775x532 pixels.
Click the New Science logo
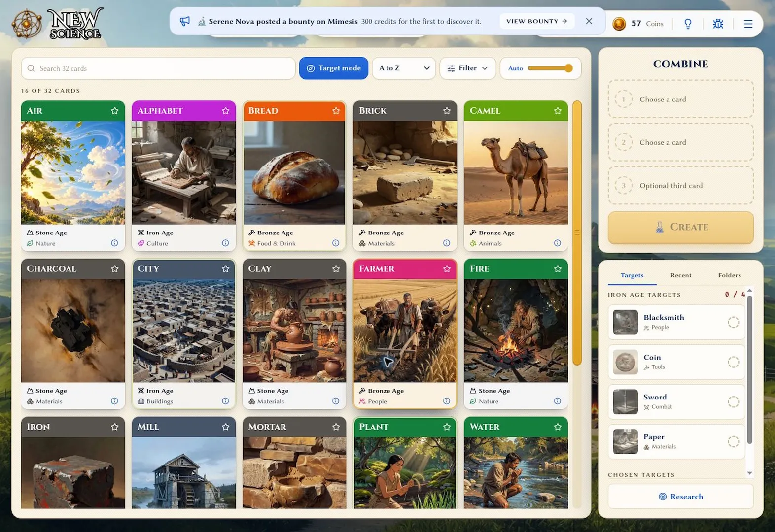[57, 23]
